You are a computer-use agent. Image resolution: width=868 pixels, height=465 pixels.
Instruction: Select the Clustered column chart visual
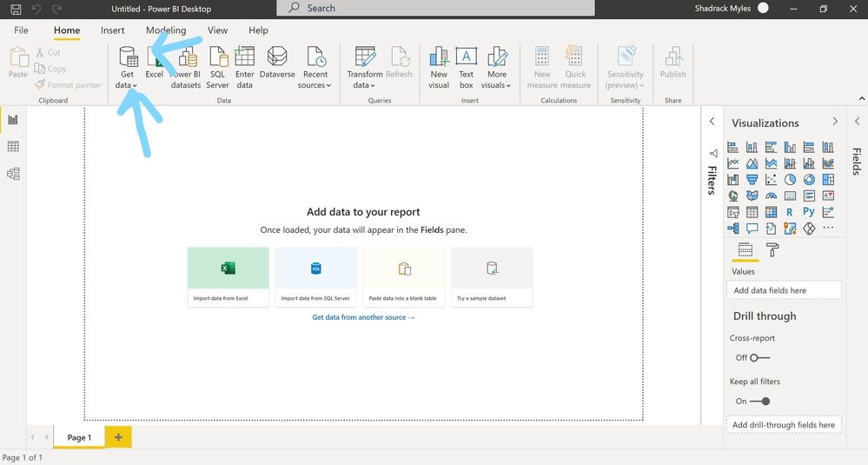(x=790, y=147)
